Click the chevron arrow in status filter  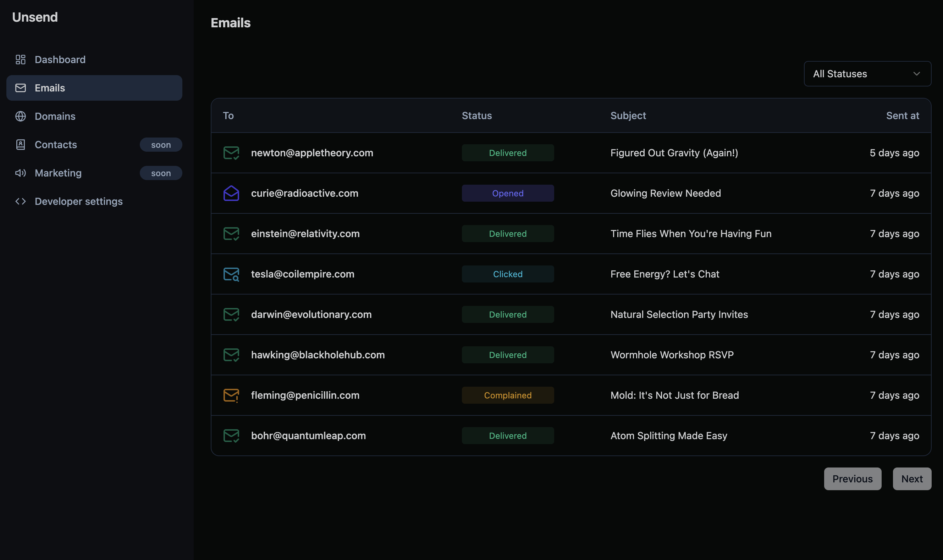[916, 74]
